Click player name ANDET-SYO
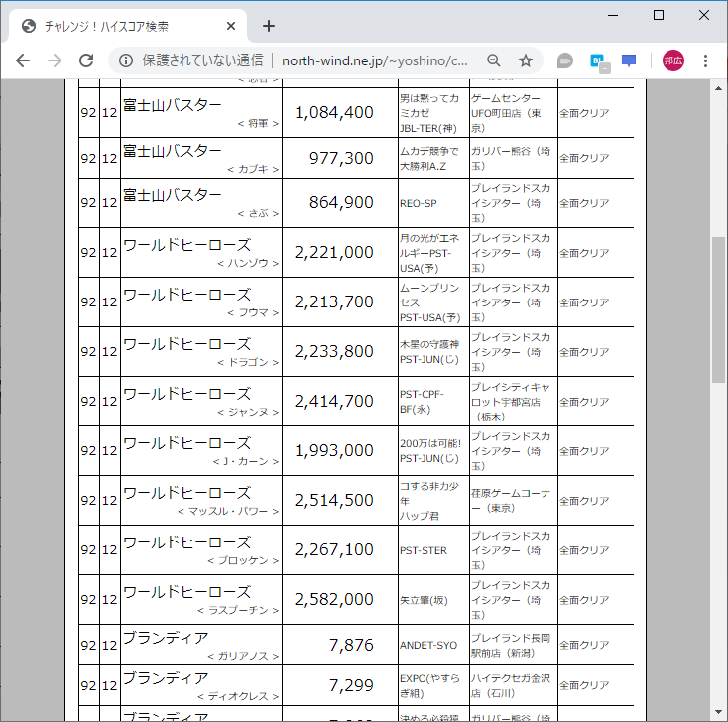This screenshot has height=722, width=728. 428,646
